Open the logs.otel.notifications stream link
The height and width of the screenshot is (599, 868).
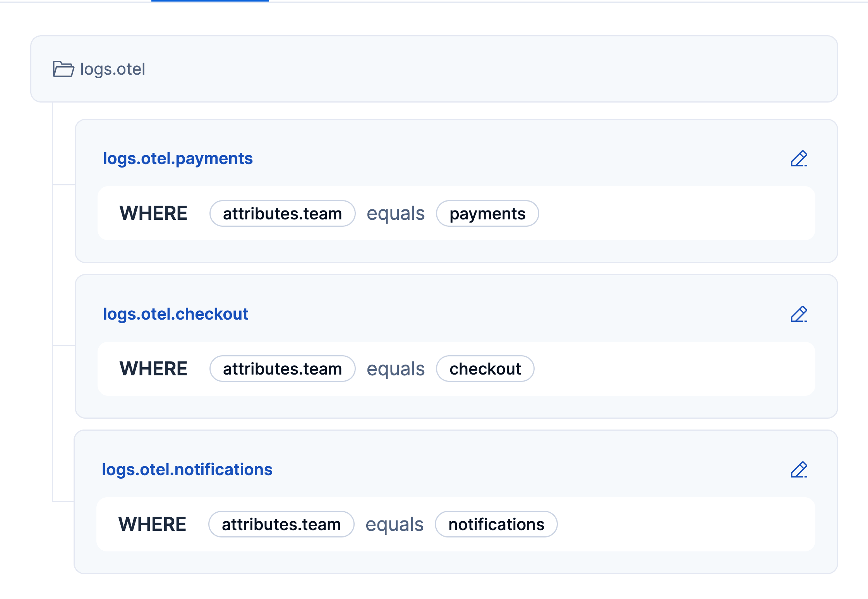[187, 469]
